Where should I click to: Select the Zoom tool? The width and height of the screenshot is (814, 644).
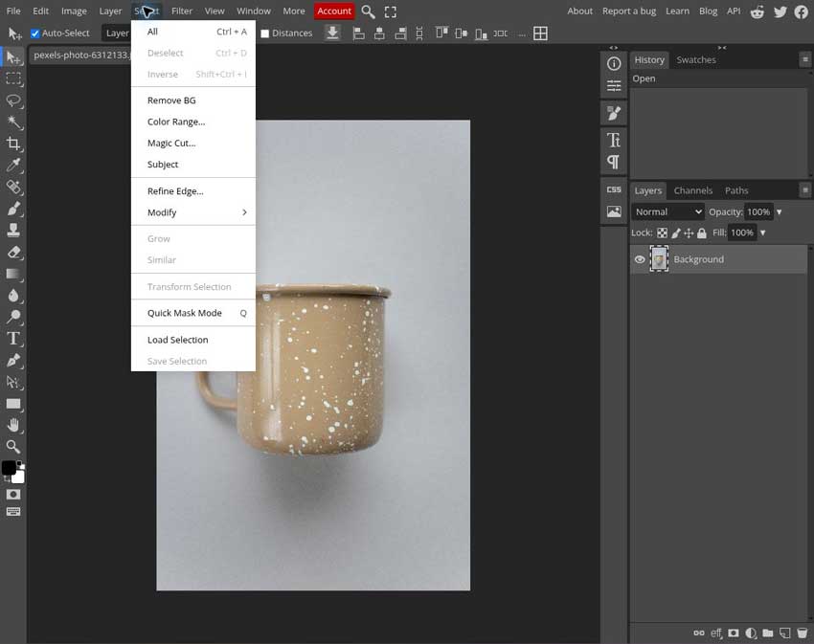point(13,447)
